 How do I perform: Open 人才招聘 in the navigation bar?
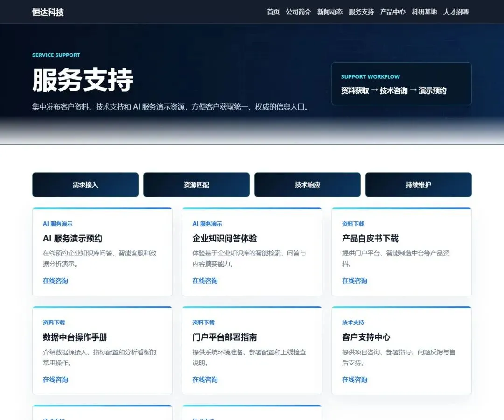456,12
